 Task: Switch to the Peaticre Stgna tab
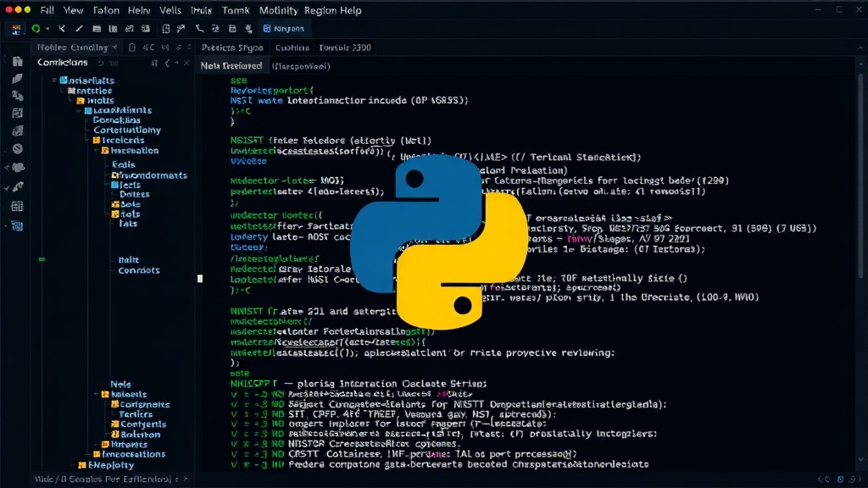click(232, 47)
